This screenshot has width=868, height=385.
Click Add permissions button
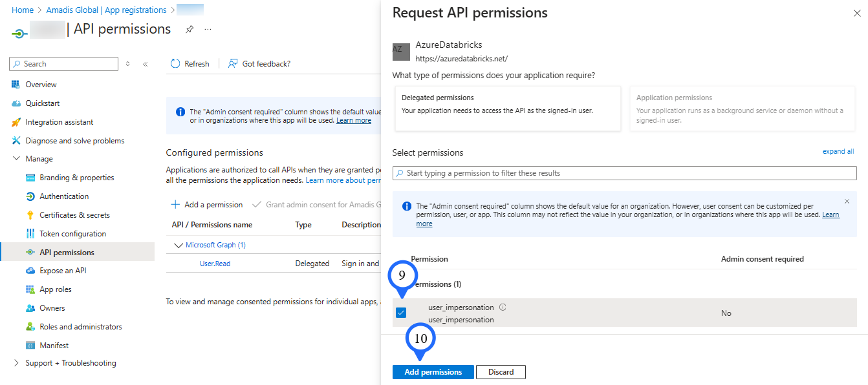(433, 372)
